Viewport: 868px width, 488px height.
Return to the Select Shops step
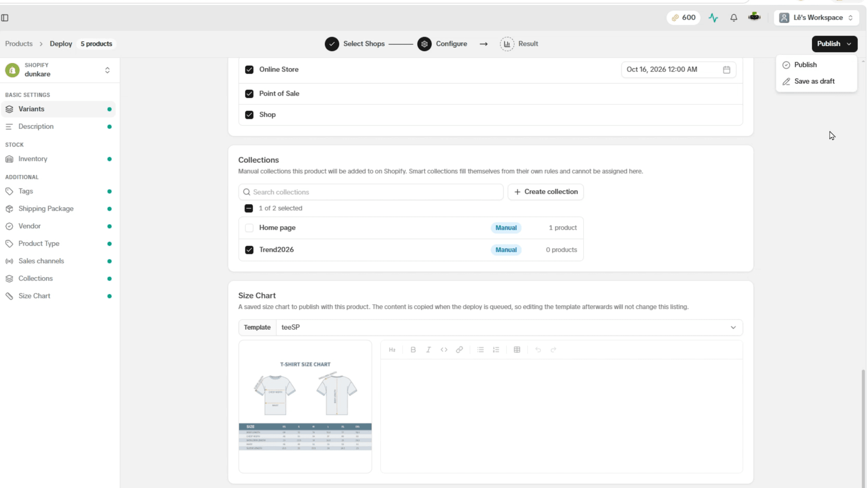355,44
